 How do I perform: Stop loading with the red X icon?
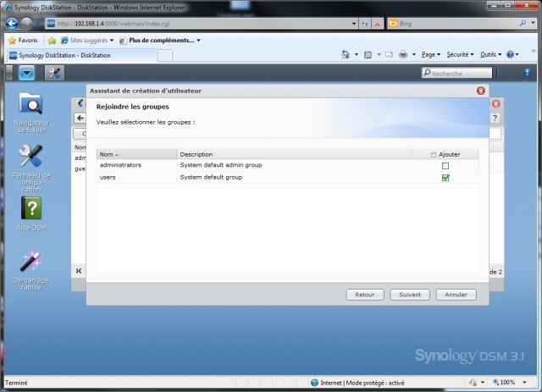click(378, 24)
